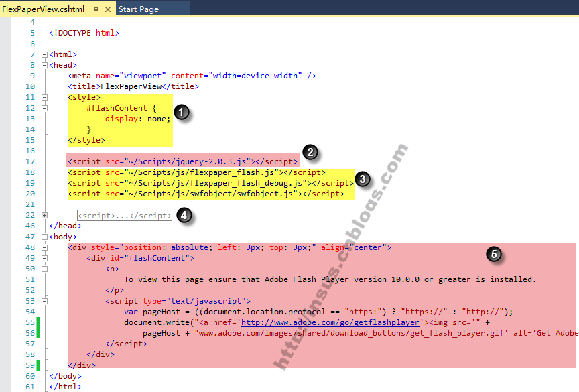Click line number 21 in the margin
Image resolution: width=579 pixels, height=392 pixels.
point(30,204)
